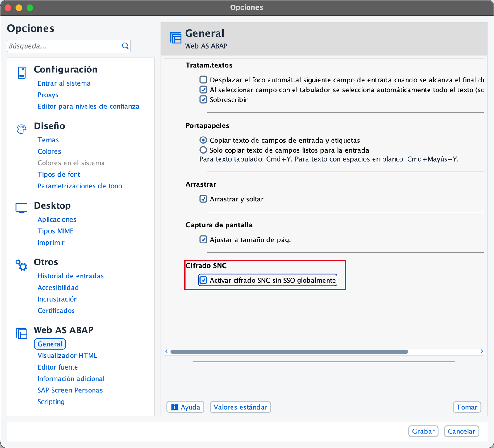Go to Temas under Diseño
Screen dimensions: 494x448
pyautogui.click(x=48, y=140)
